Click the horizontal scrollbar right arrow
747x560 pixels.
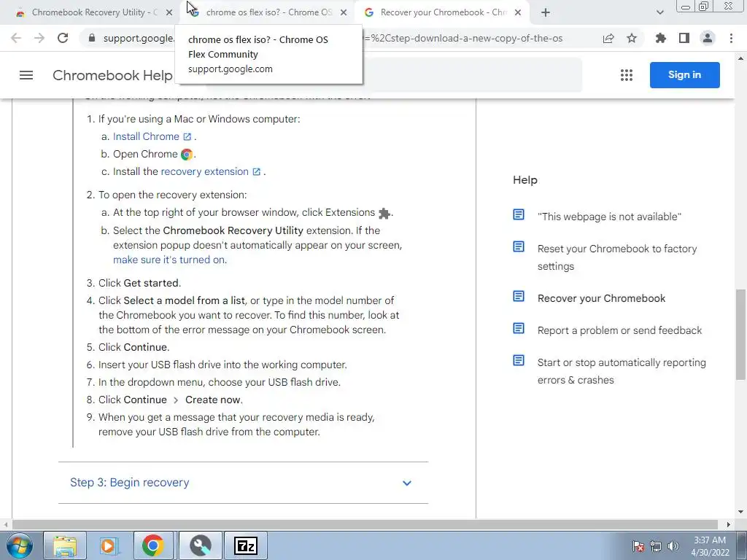(729, 524)
